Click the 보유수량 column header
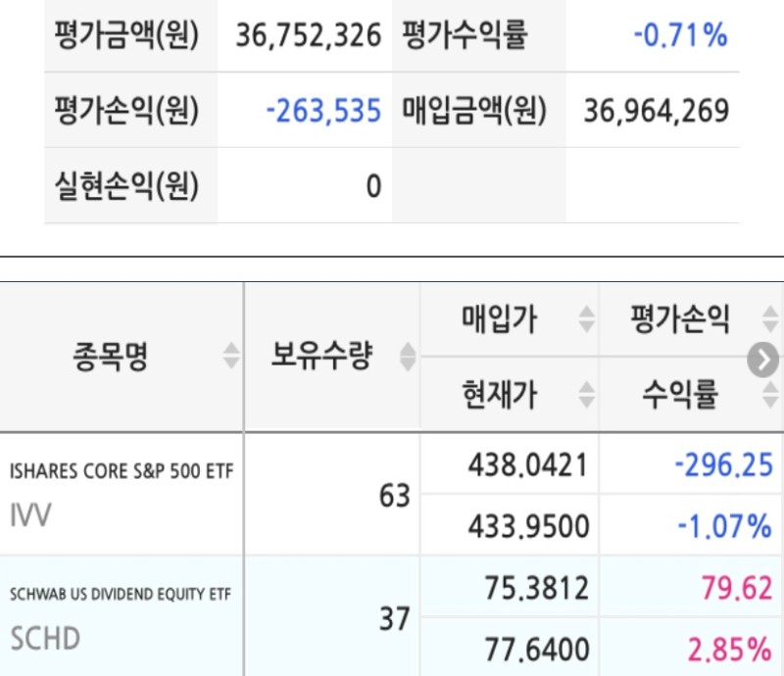The height and width of the screenshot is (676, 784). (x=321, y=356)
